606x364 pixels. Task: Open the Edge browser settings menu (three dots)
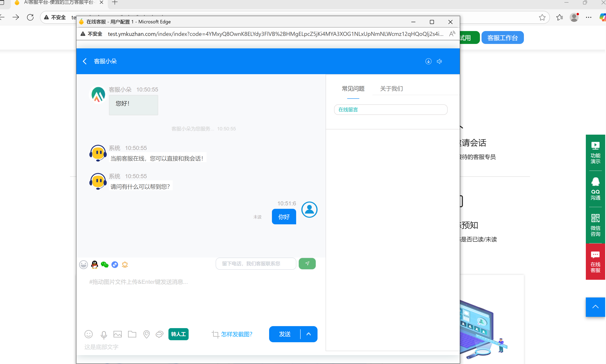pos(589,17)
